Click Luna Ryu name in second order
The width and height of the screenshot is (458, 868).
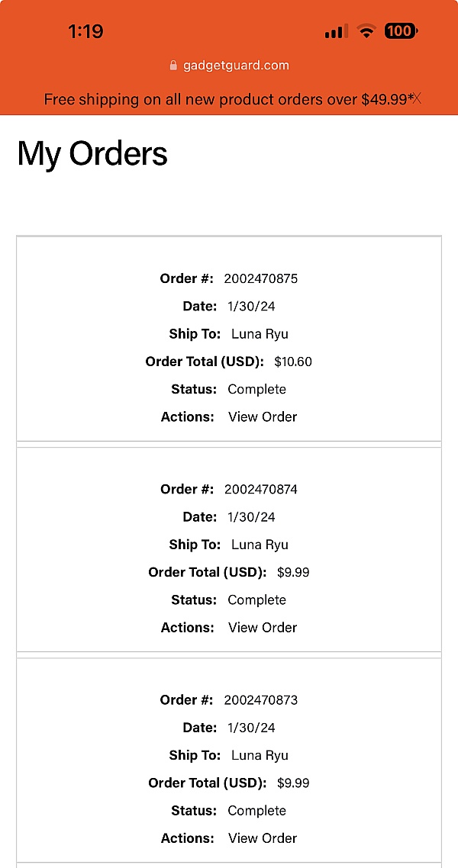click(x=260, y=545)
